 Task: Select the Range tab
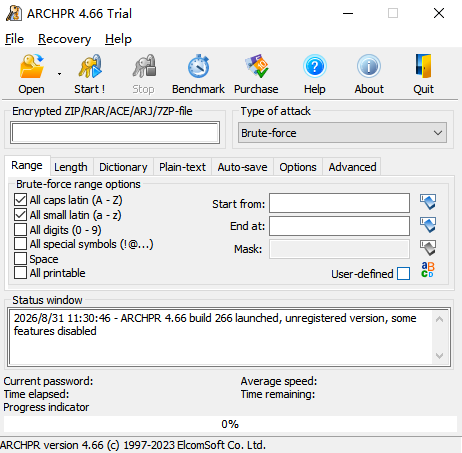click(x=27, y=165)
